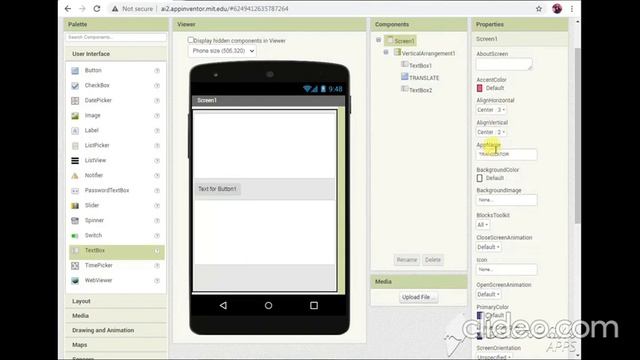Image resolution: width=640 pixels, height=360 pixels.
Task: Click the Delete button
Action: 433,260
